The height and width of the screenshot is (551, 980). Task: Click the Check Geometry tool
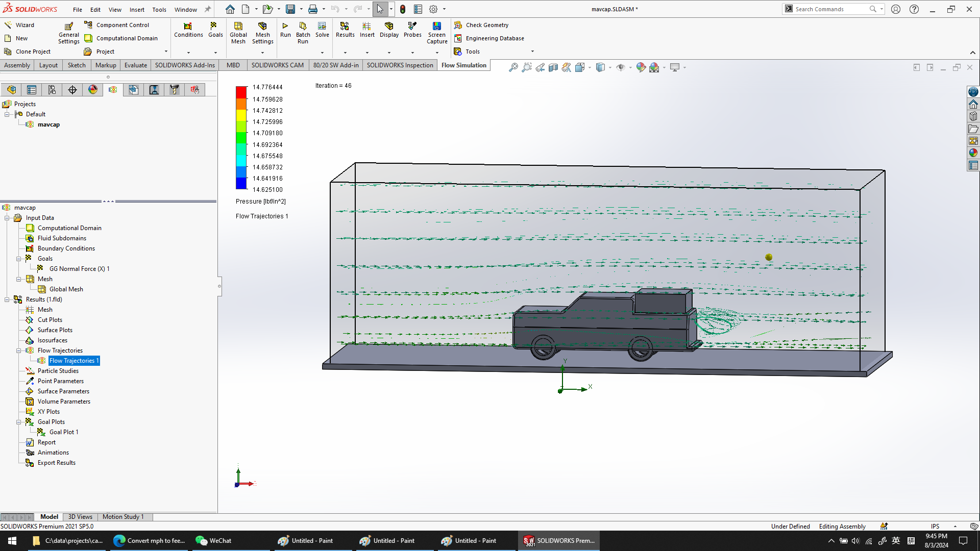[481, 25]
